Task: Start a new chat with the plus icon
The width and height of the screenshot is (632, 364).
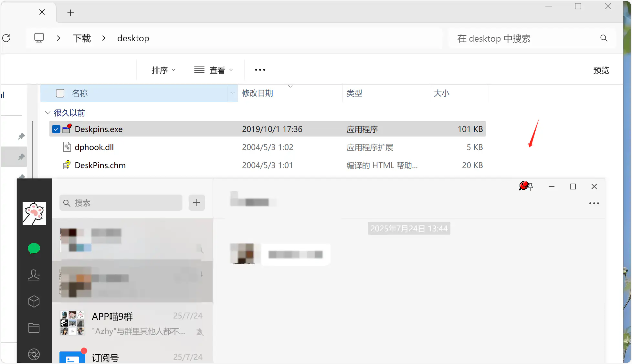Action: pos(196,203)
